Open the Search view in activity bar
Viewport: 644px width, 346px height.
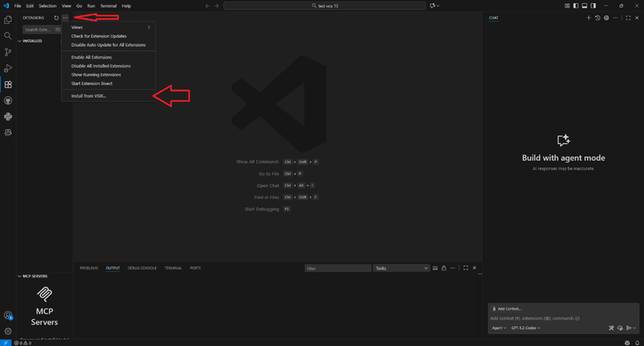[8, 35]
